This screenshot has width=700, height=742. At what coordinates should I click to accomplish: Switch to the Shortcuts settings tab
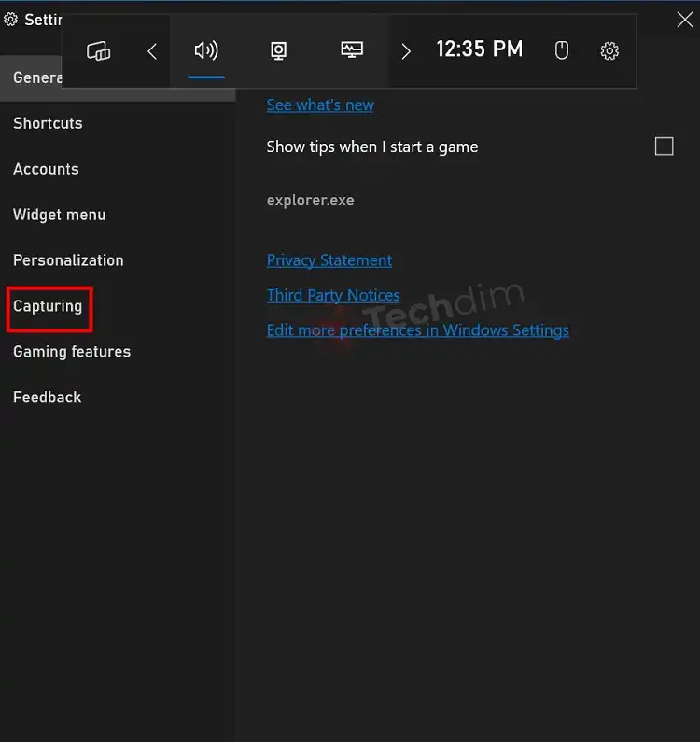coord(48,123)
